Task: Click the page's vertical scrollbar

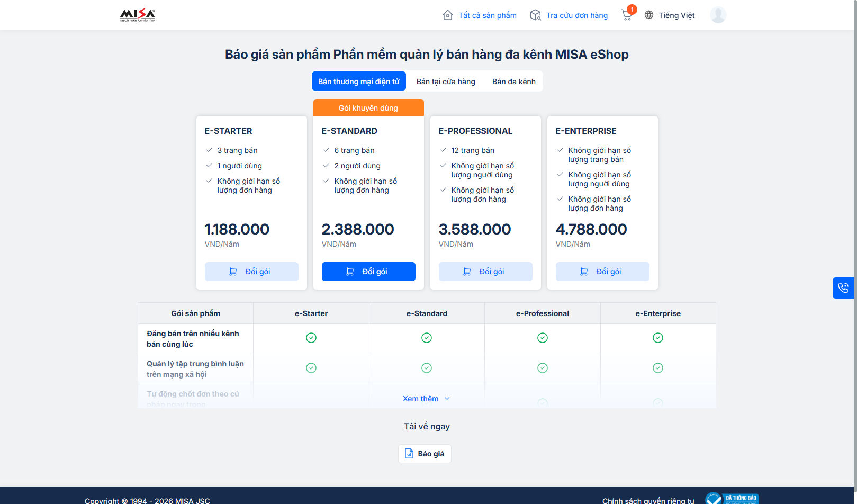Action: pos(854,212)
